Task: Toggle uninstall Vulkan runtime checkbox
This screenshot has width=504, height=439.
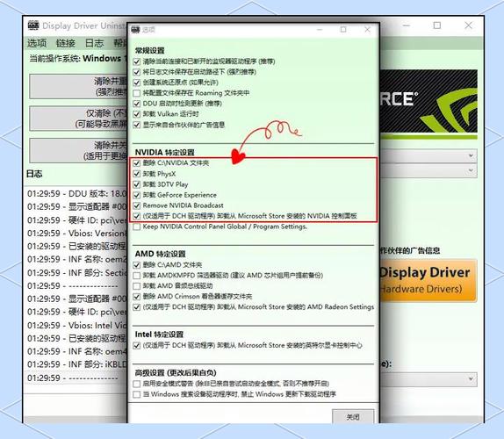Action: point(137,114)
